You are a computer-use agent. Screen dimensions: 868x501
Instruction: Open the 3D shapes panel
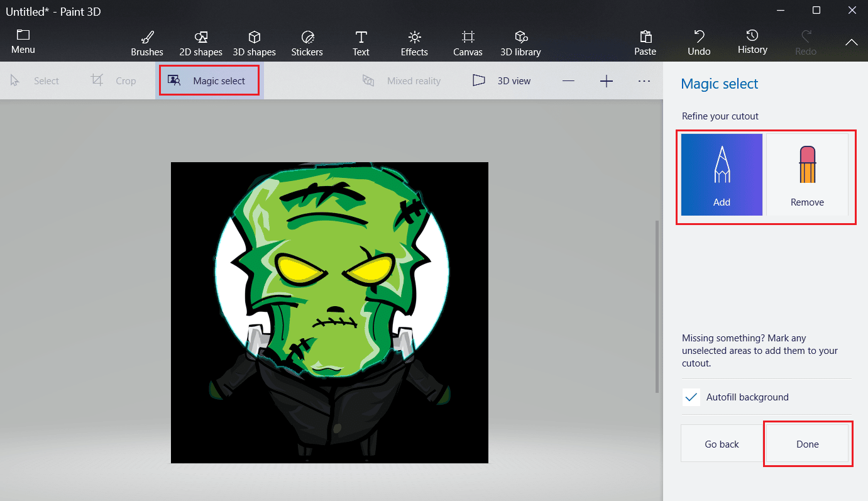(255, 43)
